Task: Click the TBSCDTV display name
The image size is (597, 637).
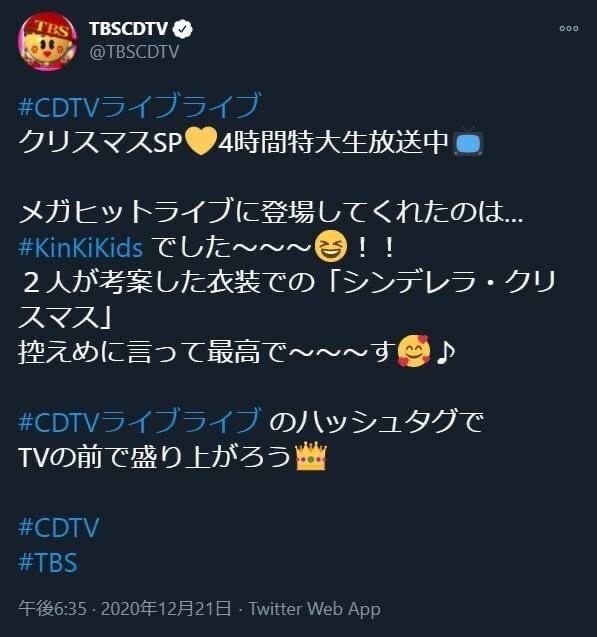Action: tap(128, 29)
